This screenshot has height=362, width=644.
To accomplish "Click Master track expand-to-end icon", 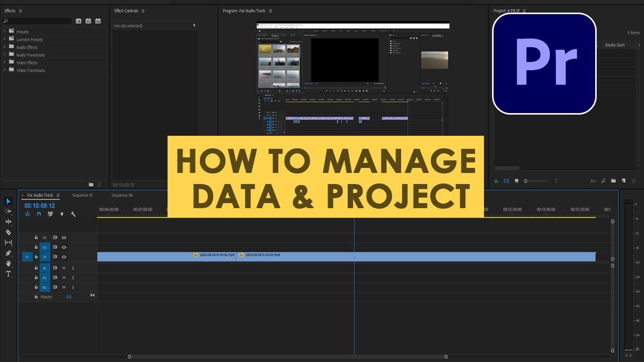I will [92, 296].
